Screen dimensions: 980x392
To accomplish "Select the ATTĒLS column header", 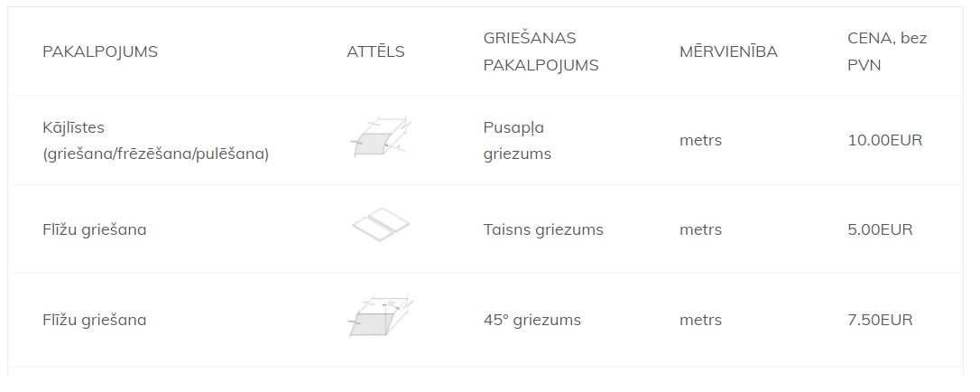I will (375, 51).
